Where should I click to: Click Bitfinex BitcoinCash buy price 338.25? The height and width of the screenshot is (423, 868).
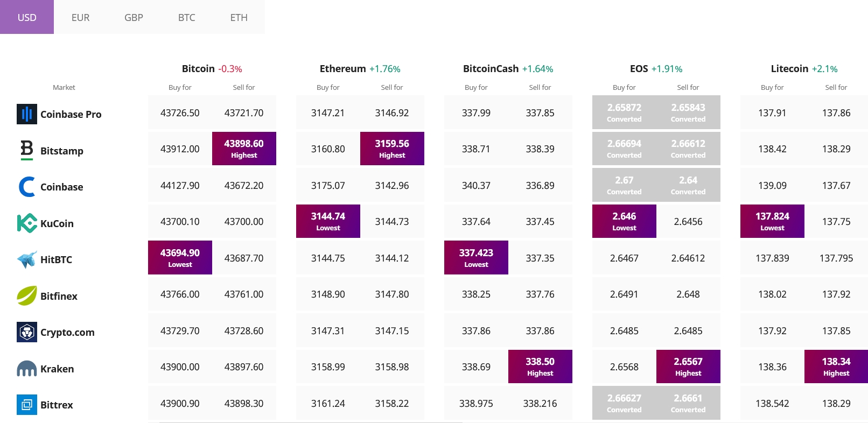click(x=476, y=294)
